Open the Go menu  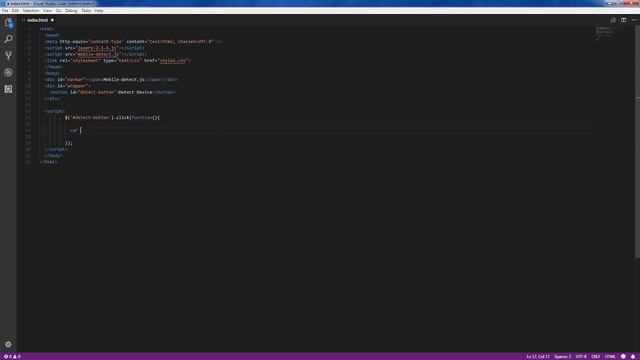point(58,11)
